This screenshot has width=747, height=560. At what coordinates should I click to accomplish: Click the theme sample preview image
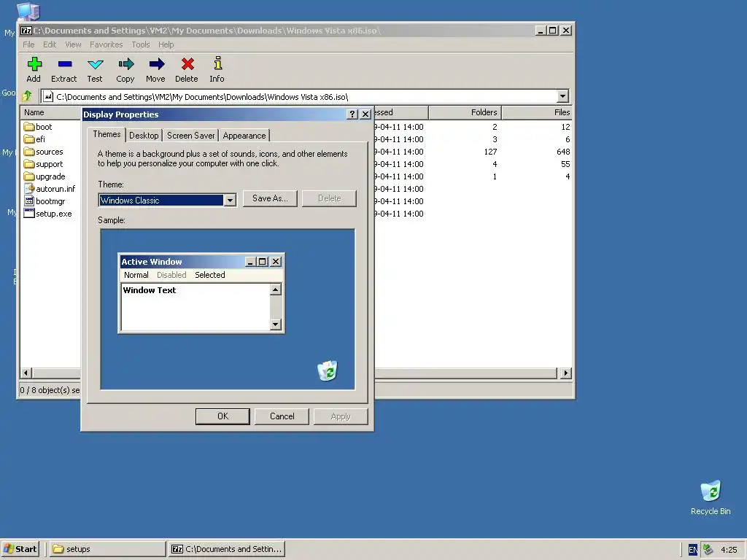[228, 309]
